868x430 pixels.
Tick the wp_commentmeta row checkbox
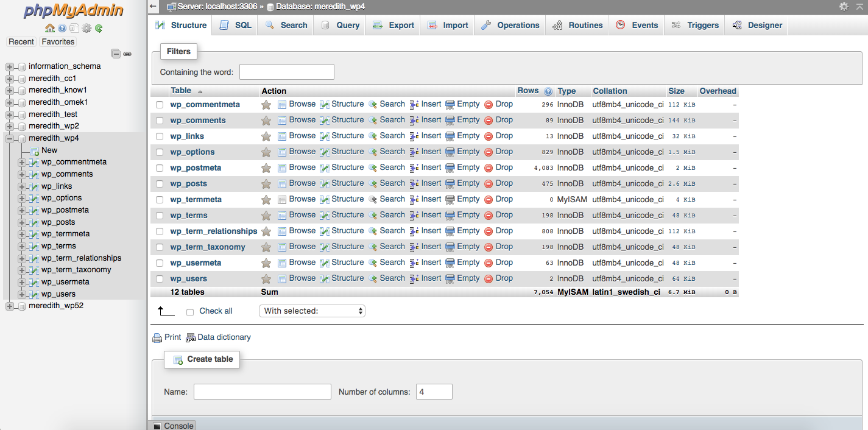160,105
